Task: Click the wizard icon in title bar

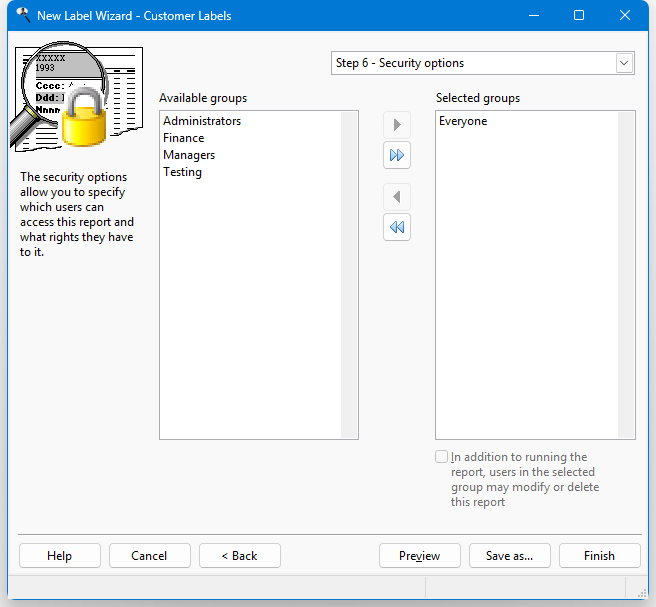Action: (23, 16)
